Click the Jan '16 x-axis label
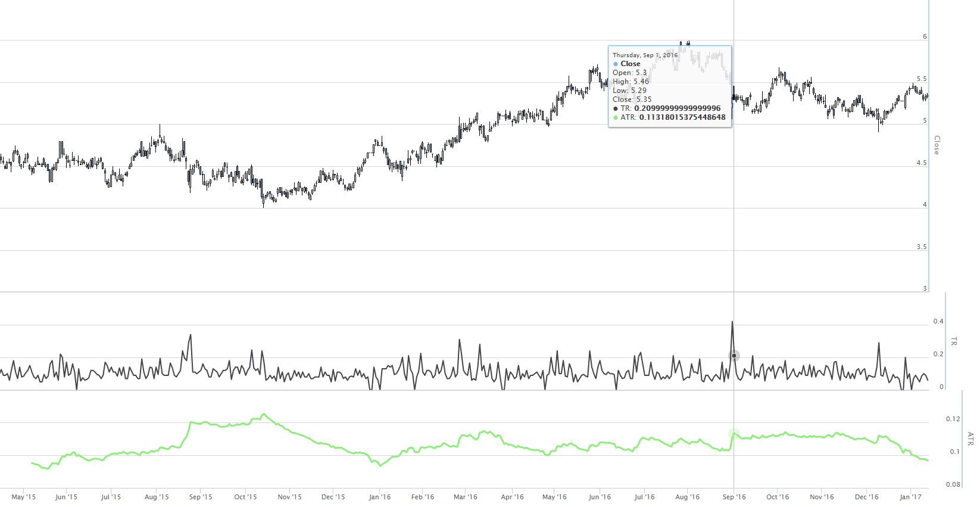980x507 pixels. point(380,497)
